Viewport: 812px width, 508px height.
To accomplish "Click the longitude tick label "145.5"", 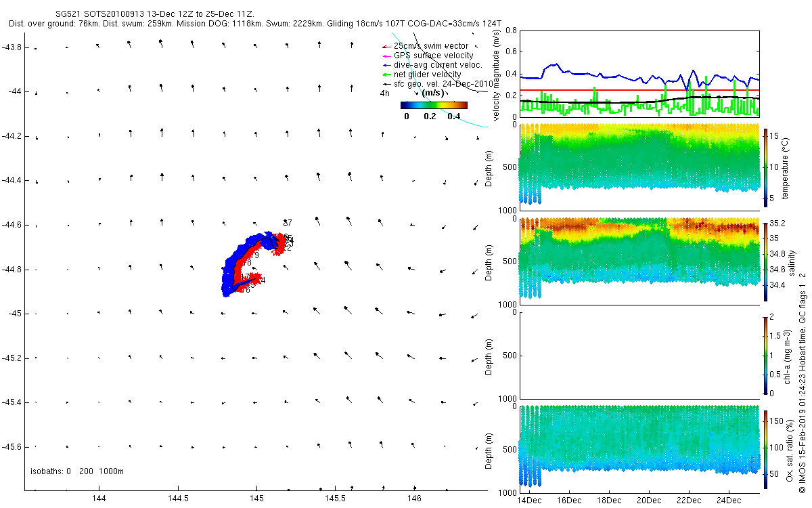I will (336, 499).
